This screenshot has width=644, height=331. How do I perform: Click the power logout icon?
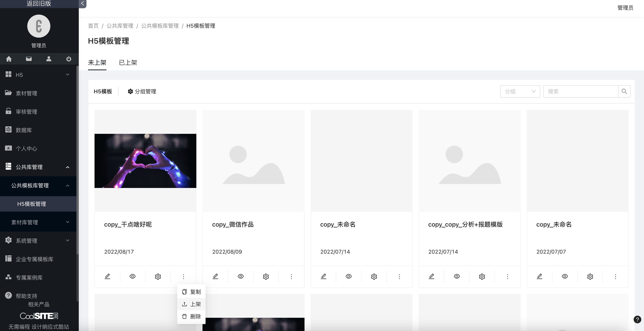(x=69, y=59)
